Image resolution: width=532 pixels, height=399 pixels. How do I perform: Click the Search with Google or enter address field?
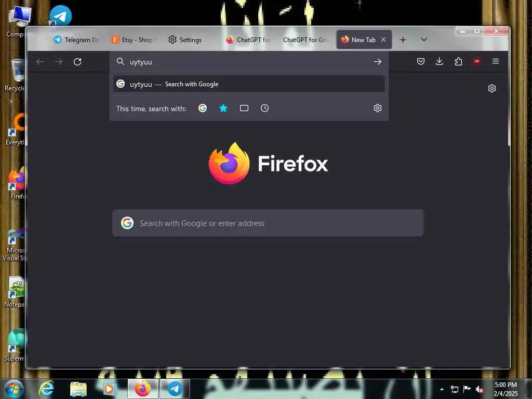268,223
